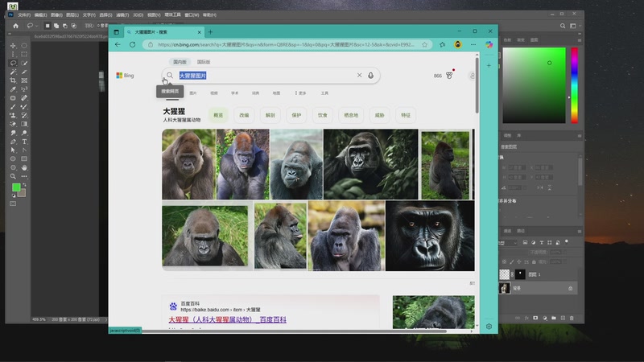Swap foreground and background colors
Image resolution: width=644 pixels, height=362 pixels.
[x=24, y=185]
